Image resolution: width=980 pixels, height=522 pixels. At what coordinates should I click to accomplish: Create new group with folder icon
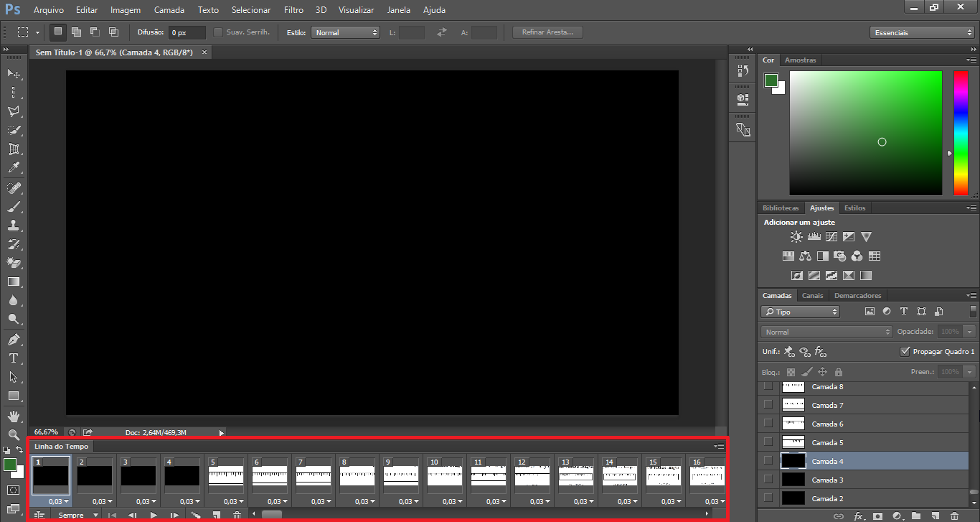(916, 516)
